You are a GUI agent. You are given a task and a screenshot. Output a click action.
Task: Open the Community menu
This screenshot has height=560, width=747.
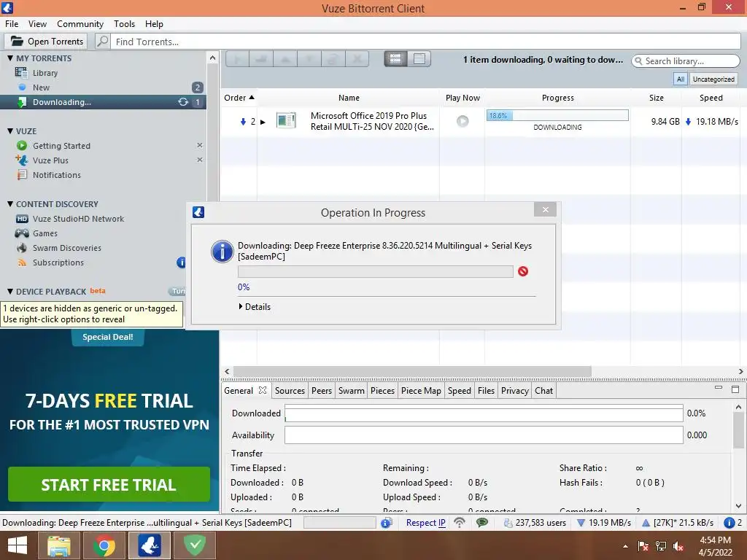(x=80, y=24)
